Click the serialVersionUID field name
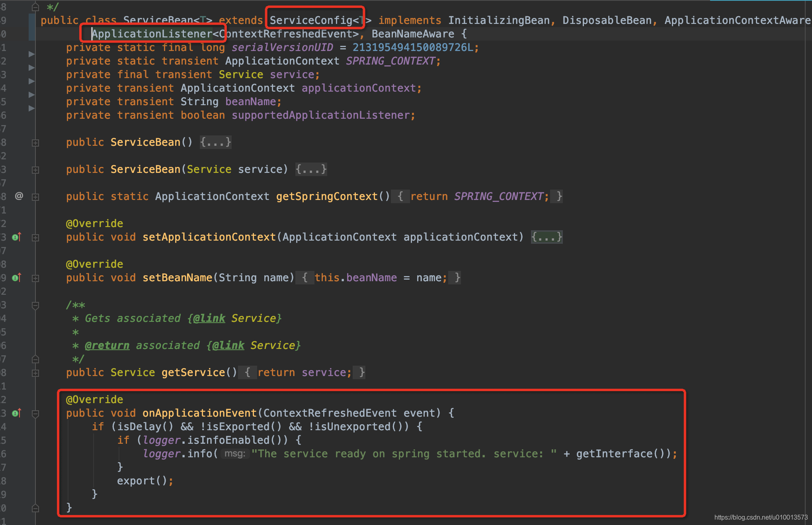812x525 pixels. coord(283,47)
